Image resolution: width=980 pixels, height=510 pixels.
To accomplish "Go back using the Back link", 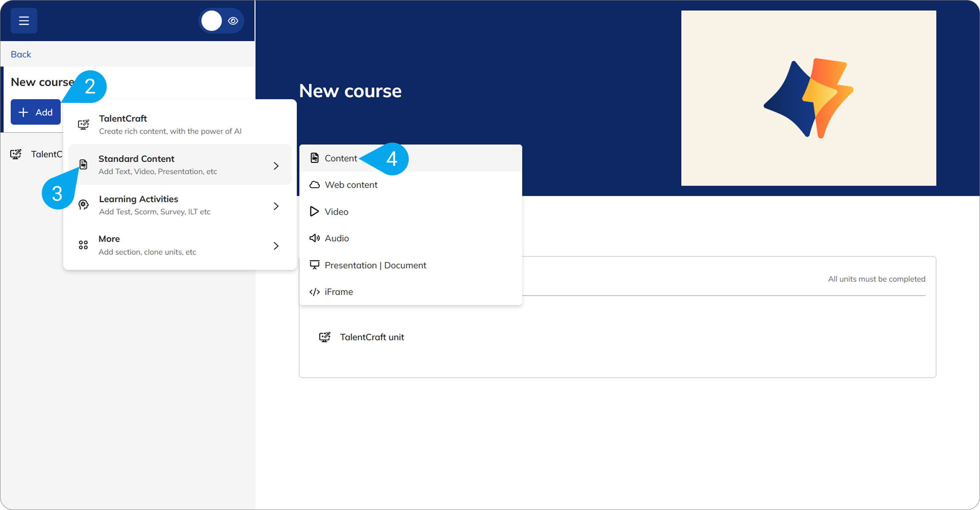I will tap(21, 54).
